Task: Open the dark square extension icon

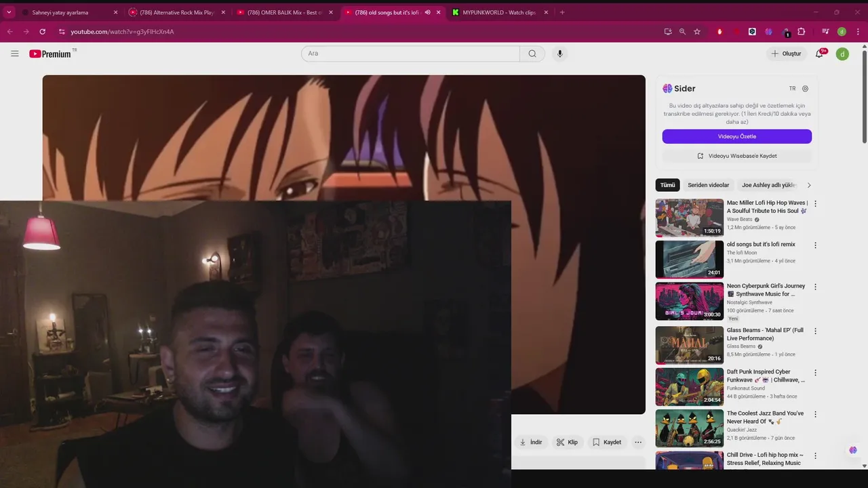Action: (x=752, y=31)
